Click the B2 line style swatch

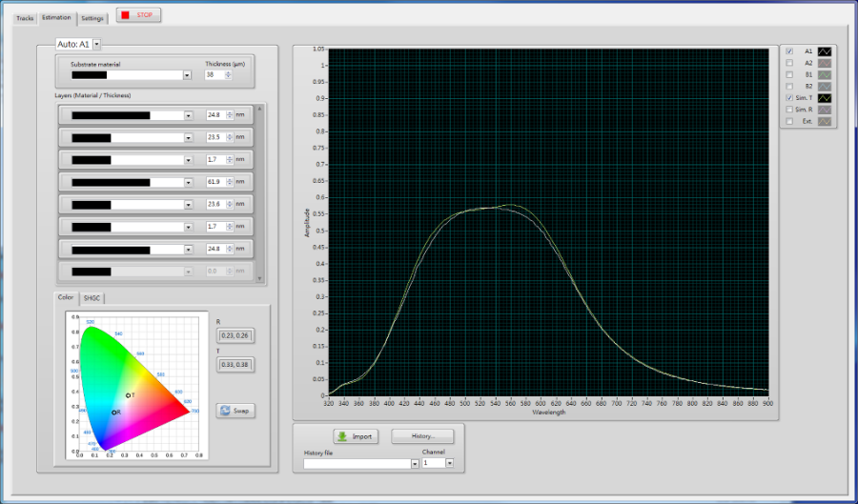click(825, 87)
